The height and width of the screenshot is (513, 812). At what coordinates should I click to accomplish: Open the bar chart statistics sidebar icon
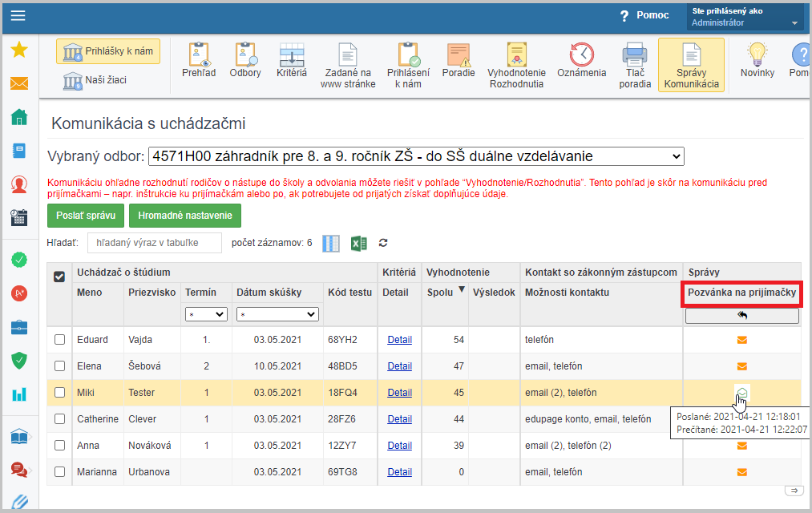[19, 394]
